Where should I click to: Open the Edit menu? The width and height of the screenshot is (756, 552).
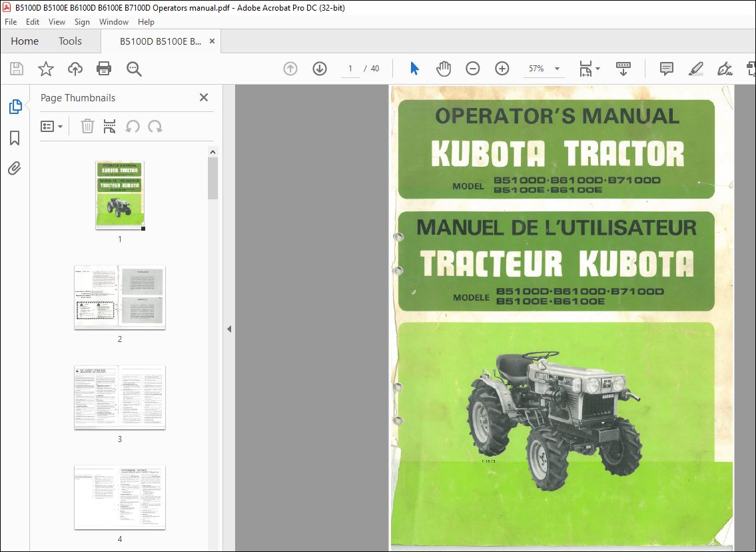[32, 22]
